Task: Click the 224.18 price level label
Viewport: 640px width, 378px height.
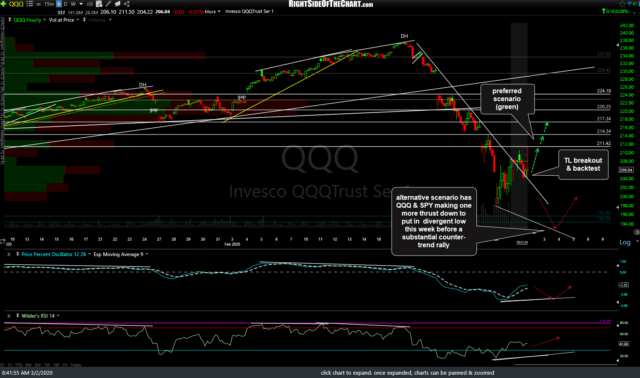Action: [x=604, y=91]
